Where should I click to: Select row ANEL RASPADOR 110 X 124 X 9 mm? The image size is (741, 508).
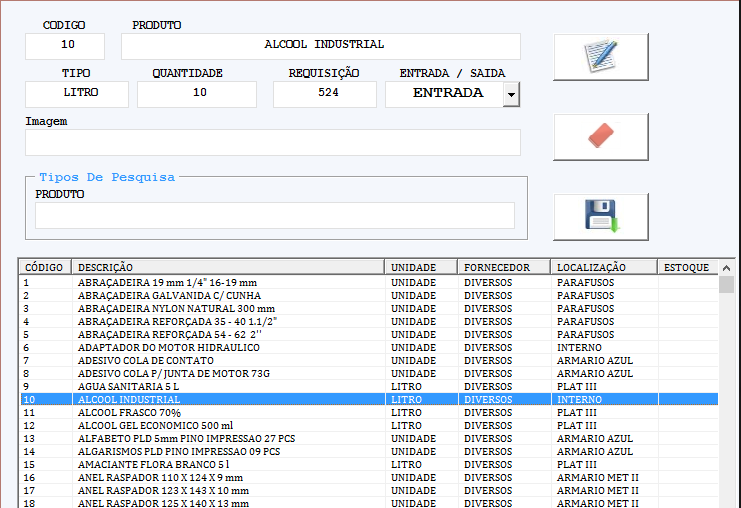click(369, 478)
